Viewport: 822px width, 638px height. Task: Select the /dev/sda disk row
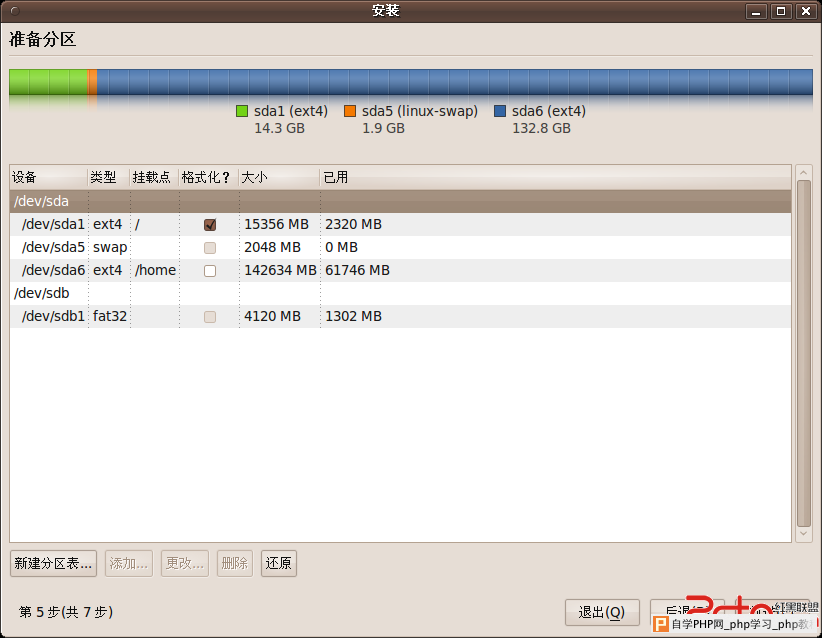point(400,201)
